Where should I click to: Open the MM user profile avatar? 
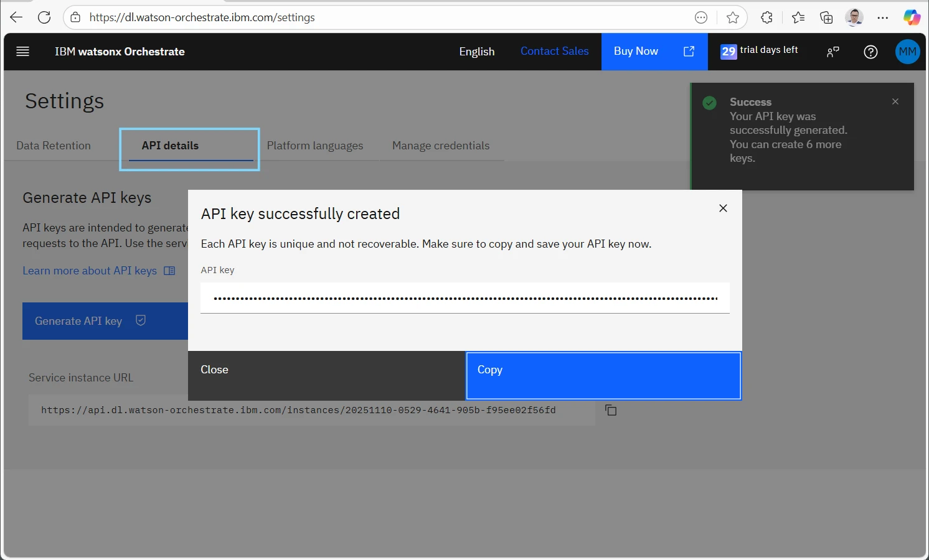tap(907, 52)
